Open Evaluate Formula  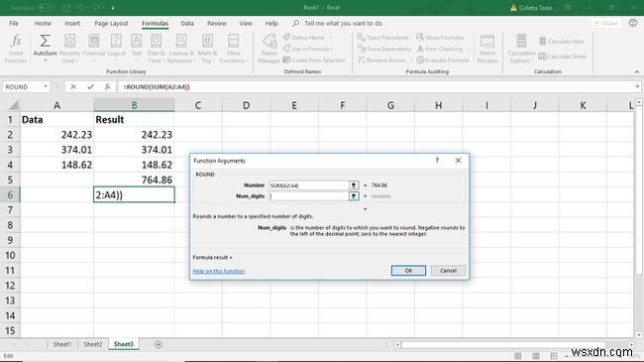coord(442,60)
